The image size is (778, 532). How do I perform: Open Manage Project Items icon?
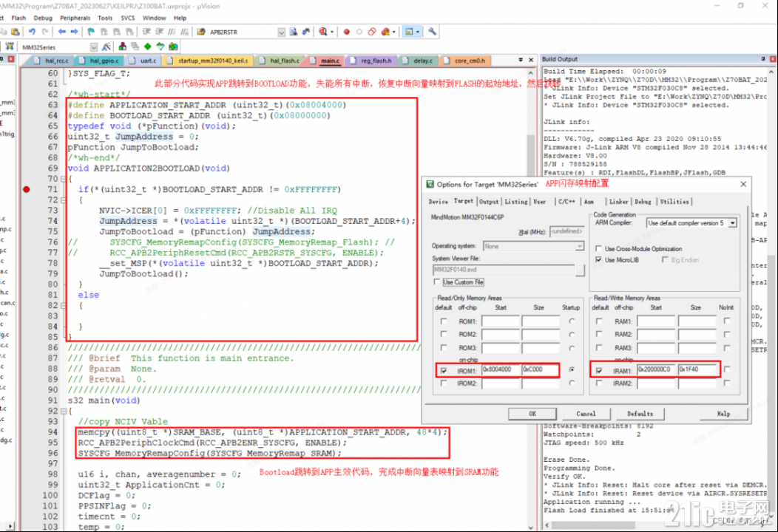click(123, 47)
